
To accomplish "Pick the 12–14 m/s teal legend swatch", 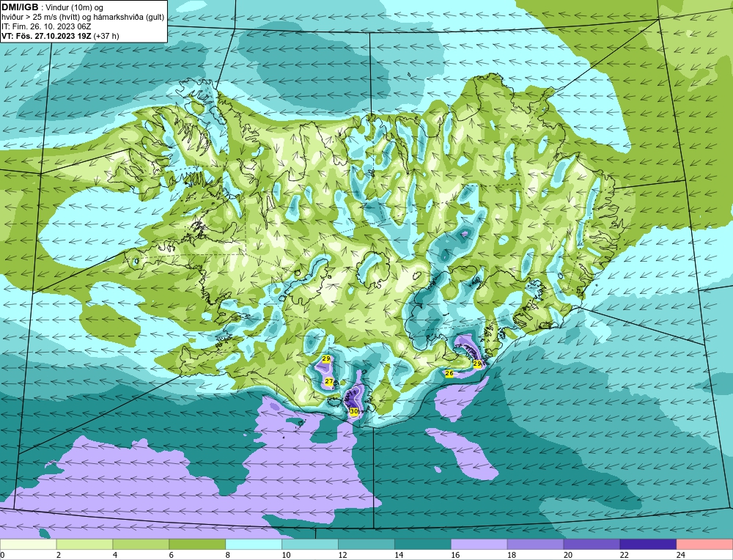I will click(x=366, y=545).
